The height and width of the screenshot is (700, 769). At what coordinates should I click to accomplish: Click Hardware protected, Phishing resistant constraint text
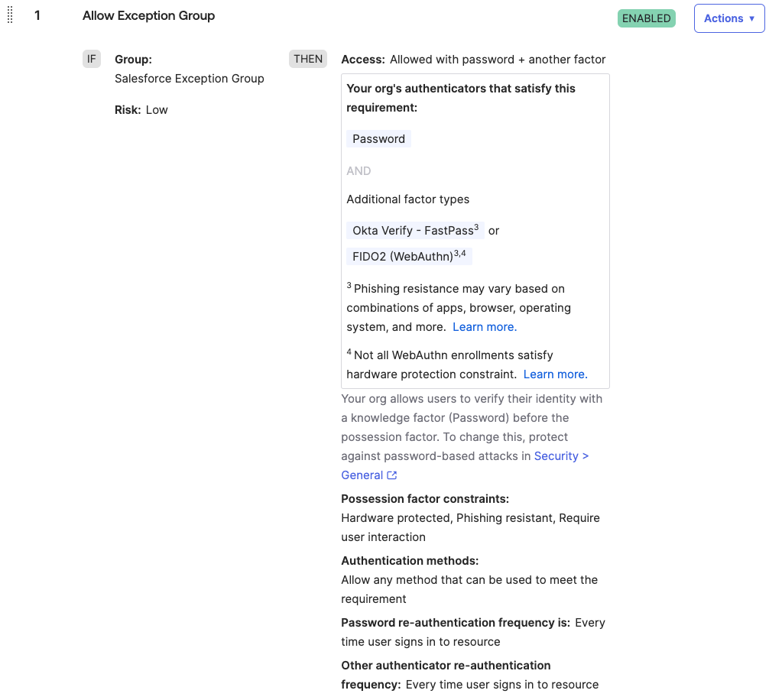[470, 527]
